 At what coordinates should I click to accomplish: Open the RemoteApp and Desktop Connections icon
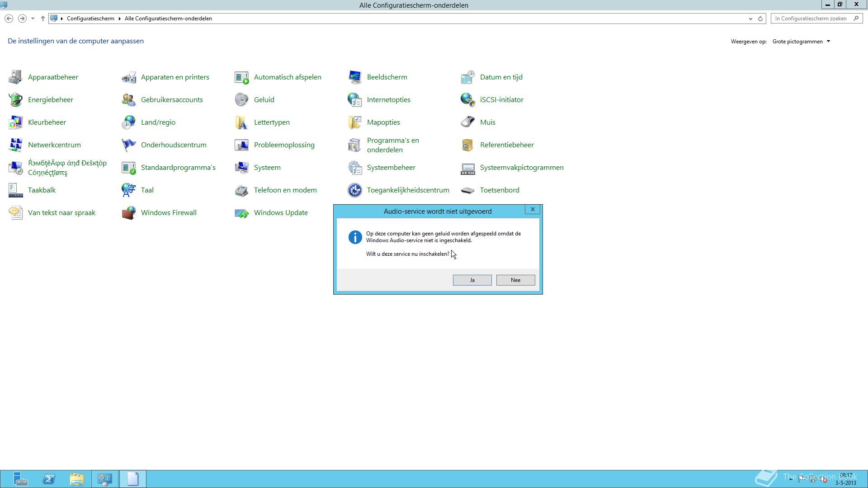point(15,168)
